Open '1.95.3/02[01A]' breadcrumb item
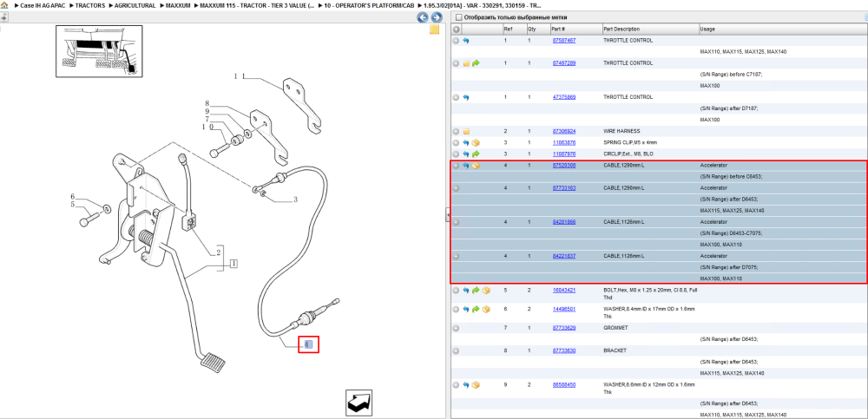 (x=482, y=5)
